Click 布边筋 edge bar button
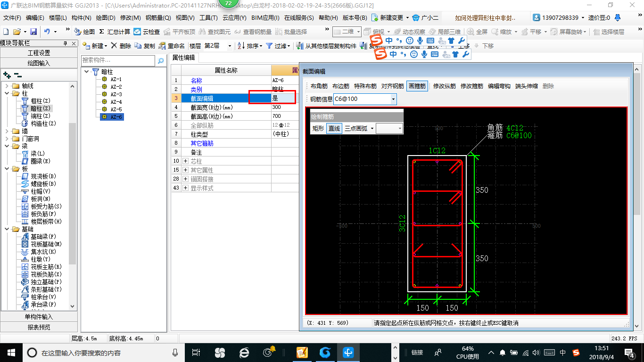This screenshot has width=644, height=362. point(341,86)
